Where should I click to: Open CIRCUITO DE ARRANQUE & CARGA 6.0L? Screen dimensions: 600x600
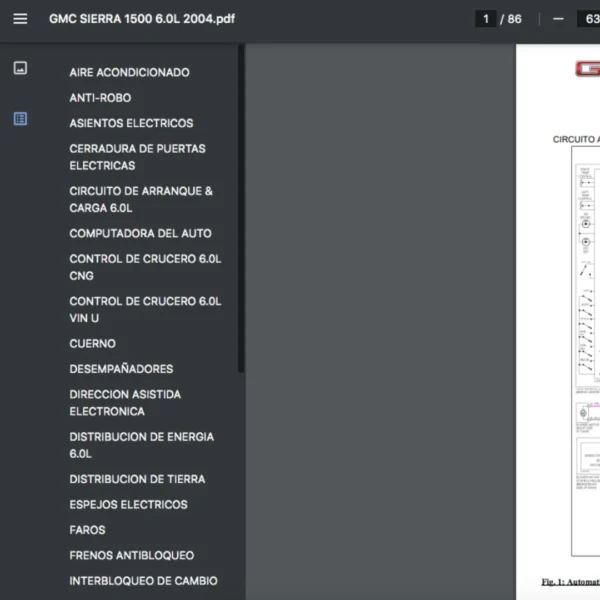point(141,199)
